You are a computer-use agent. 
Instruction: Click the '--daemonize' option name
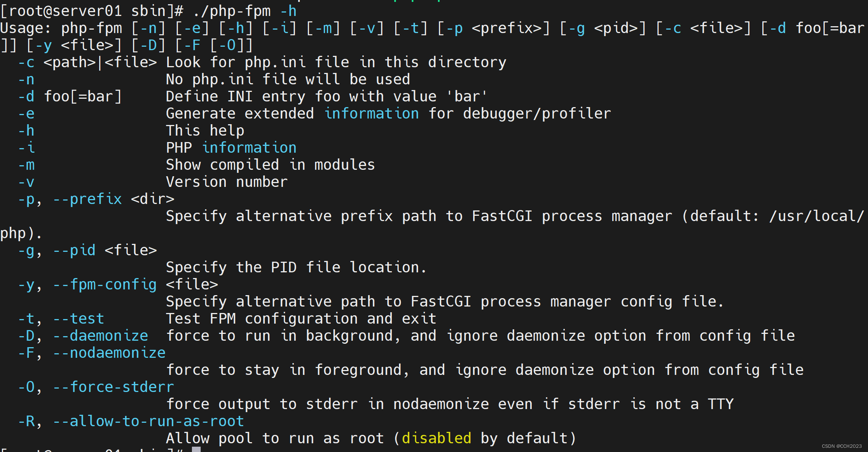click(x=100, y=336)
